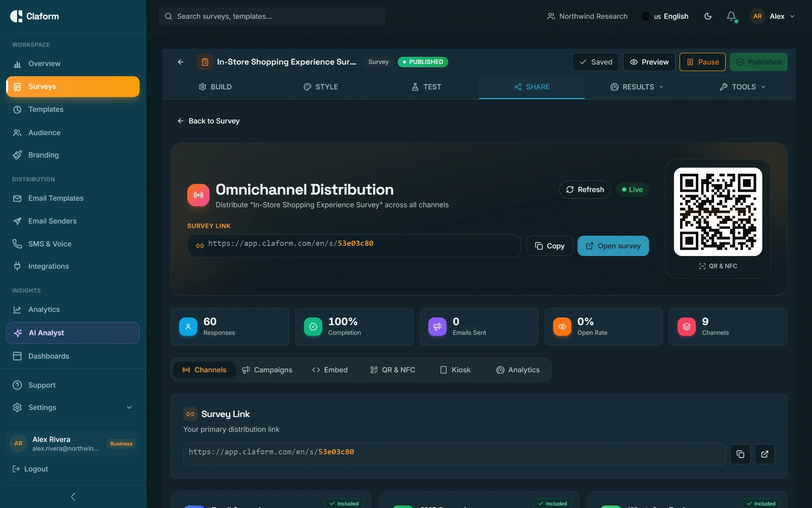Click the QR code image
The width and height of the screenshot is (812, 508).
tap(718, 212)
